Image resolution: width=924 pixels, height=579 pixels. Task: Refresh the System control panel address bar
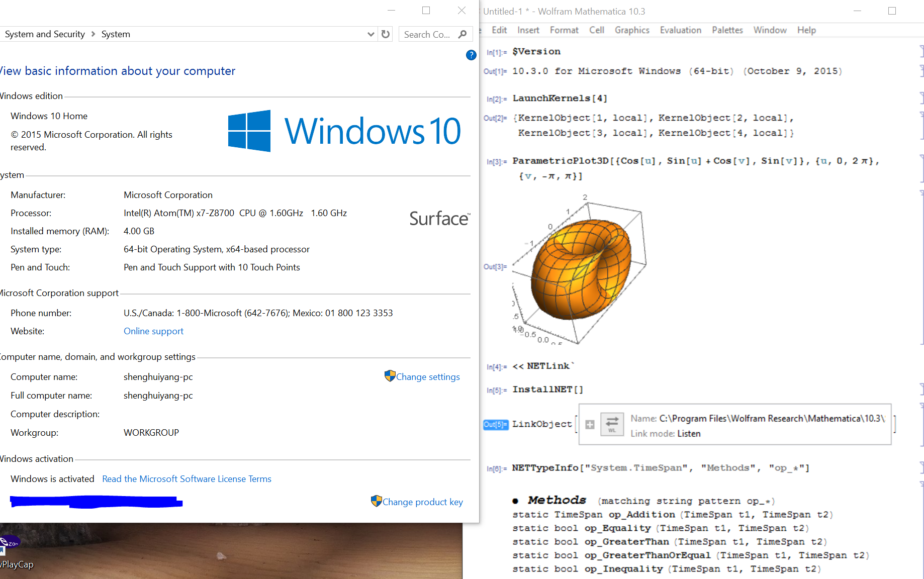pos(386,34)
